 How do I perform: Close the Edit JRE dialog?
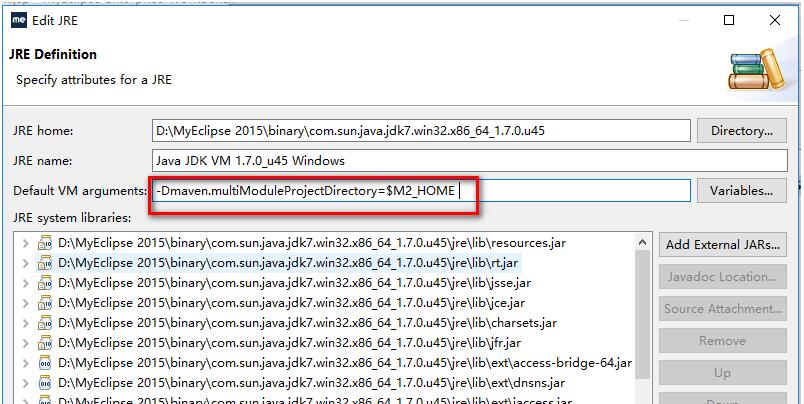click(775, 20)
